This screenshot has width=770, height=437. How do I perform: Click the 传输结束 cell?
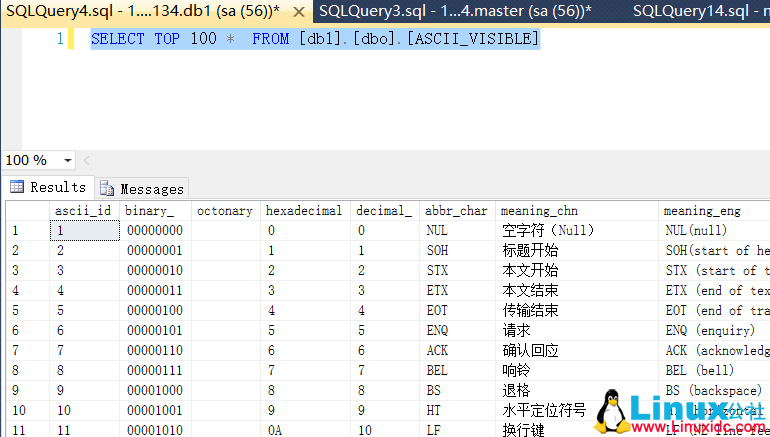coord(577,310)
